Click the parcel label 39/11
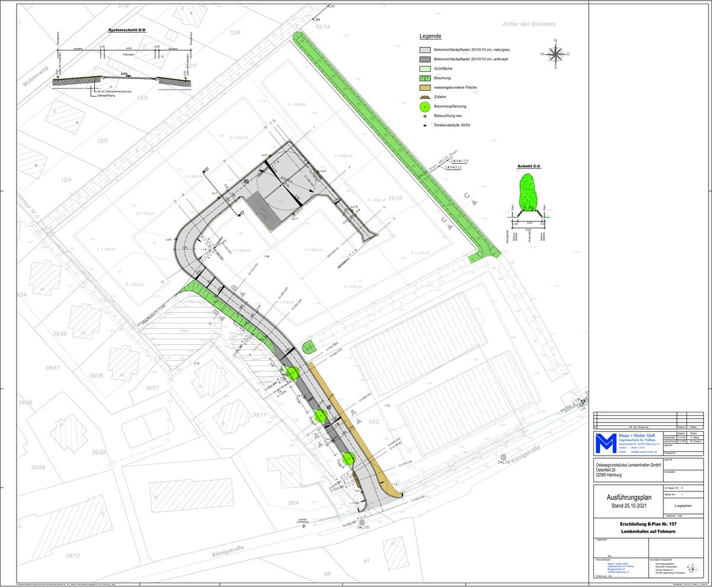Image resolution: width=712 pixels, height=588 pixels. point(259,415)
